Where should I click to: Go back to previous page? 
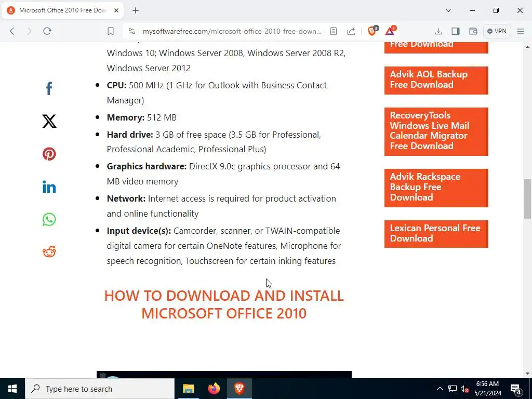coord(12,31)
